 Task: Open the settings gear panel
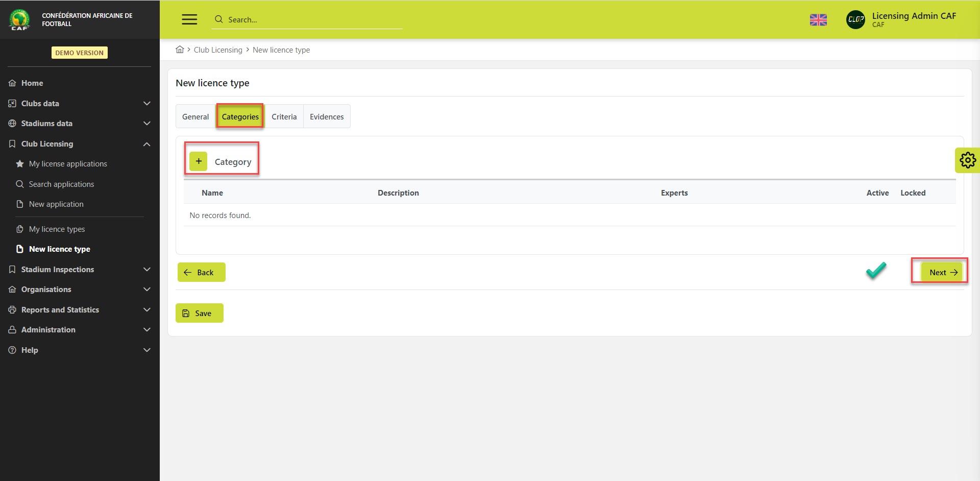click(967, 160)
